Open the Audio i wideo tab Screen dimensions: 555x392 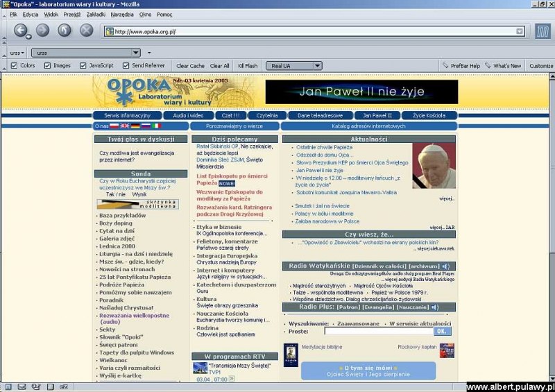pos(188,115)
